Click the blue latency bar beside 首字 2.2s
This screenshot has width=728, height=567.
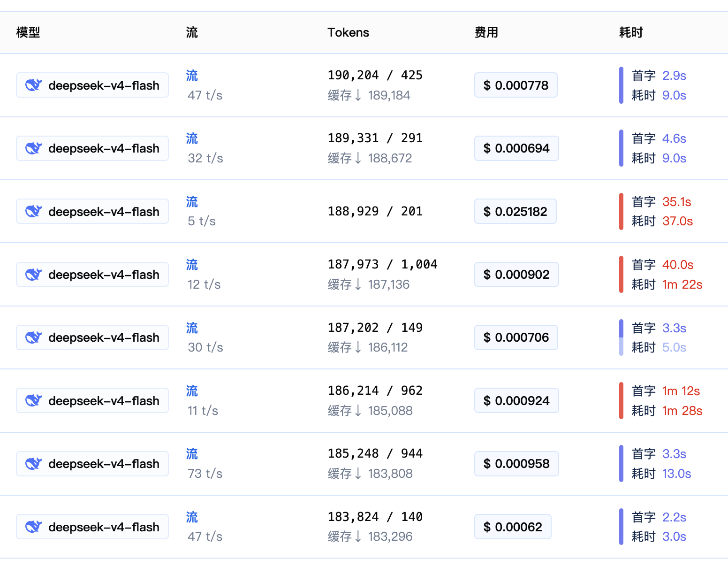click(x=621, y=527)
